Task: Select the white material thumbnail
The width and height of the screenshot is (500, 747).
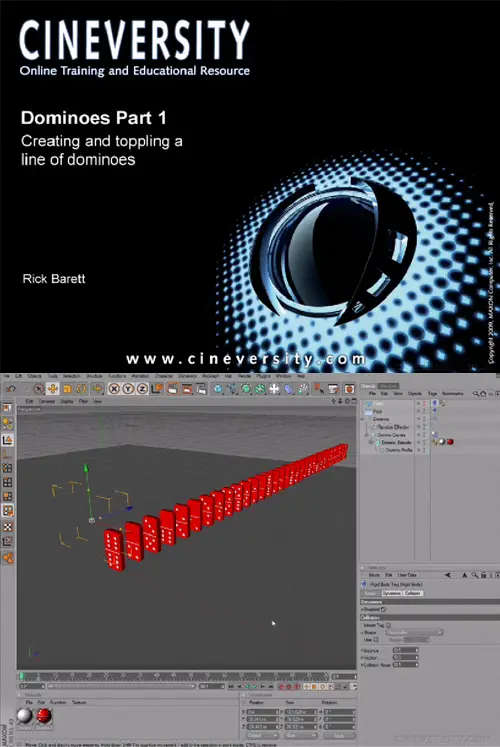Action: coord(24,716)
